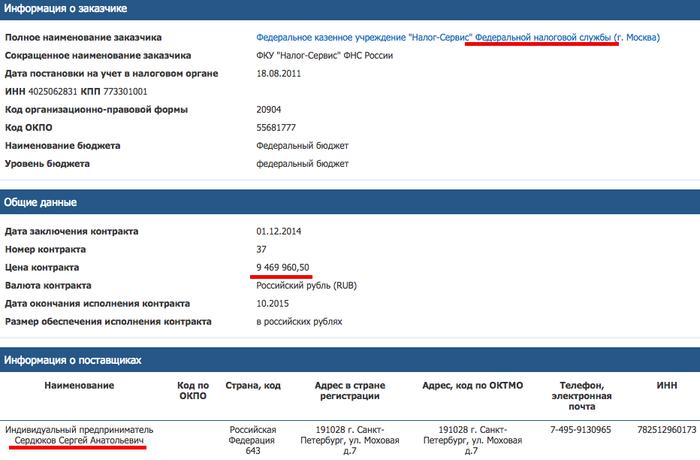Viewport: 700px width, 460px height.
Task: Click the label Цена контракта
Action: pos(42,268)
